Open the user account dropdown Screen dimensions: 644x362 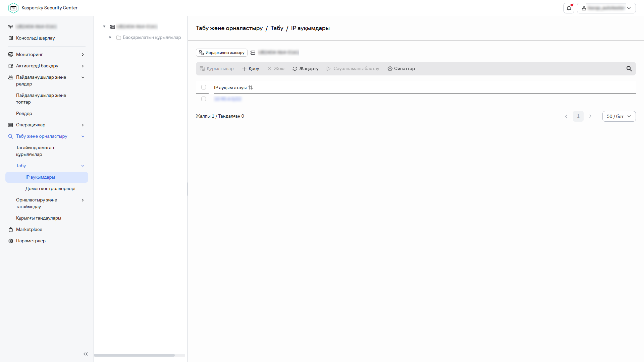(x=606, y=8)
